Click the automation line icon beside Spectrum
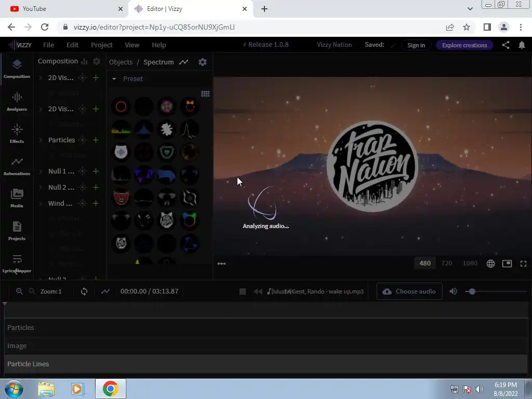The height and width of the screenshot is (399, 532). tap(183, 62)
